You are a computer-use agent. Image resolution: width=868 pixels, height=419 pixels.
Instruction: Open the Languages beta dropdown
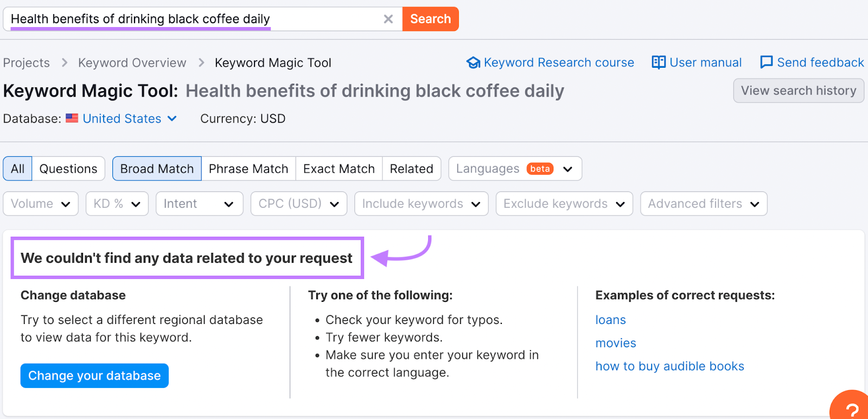pos(515,169)
